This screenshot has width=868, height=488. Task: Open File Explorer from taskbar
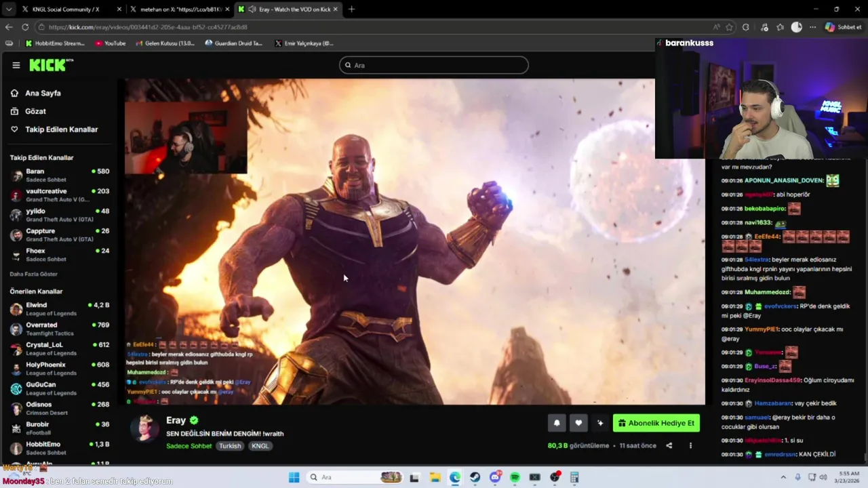435,477
